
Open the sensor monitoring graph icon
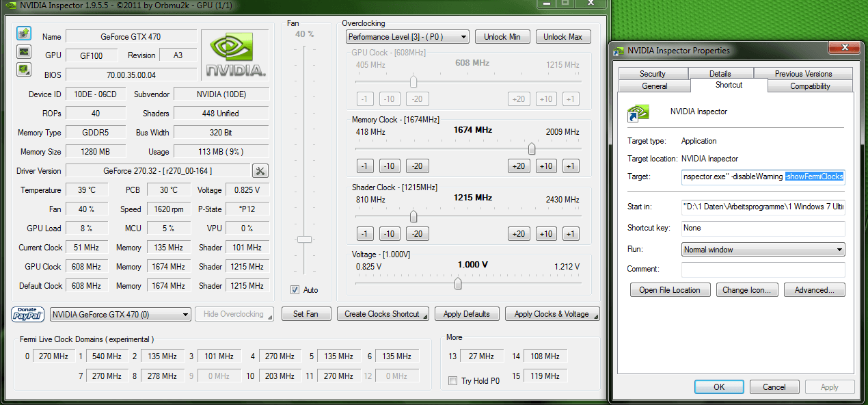click(24, 51)
